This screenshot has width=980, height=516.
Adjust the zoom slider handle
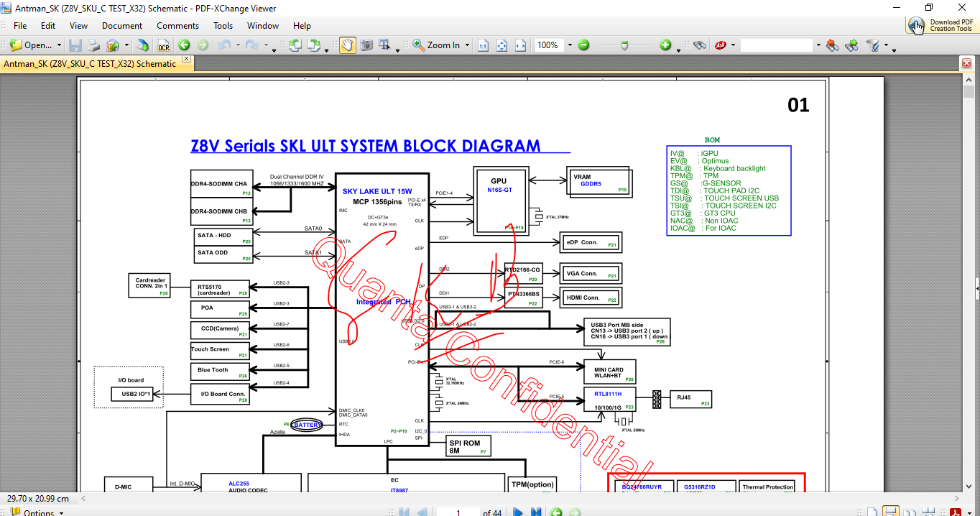click(624, 45)
